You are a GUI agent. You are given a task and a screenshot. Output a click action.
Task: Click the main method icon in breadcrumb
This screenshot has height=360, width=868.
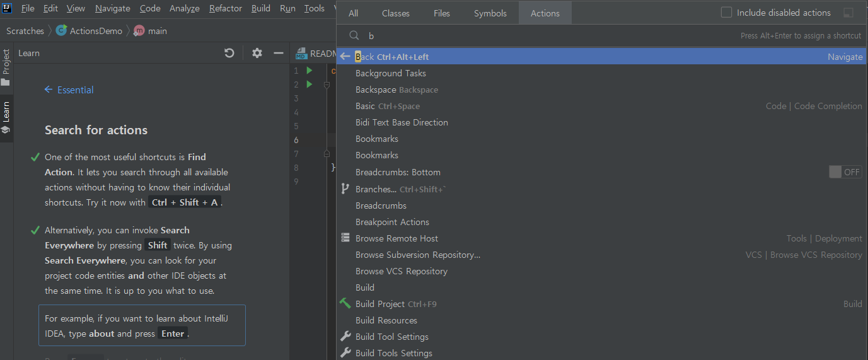[139, 30]
